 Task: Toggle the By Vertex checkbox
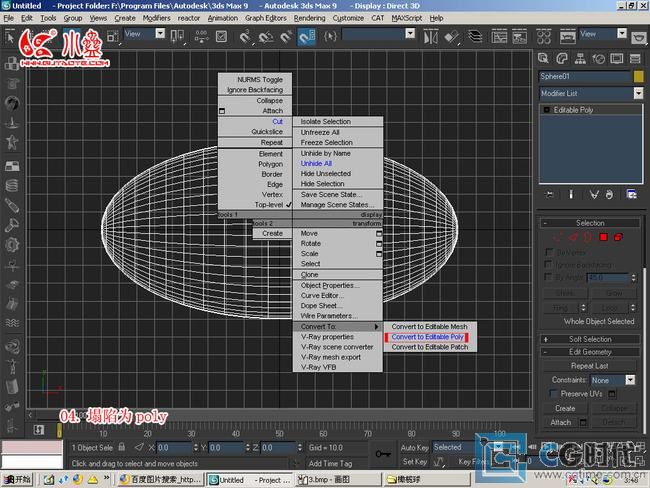[549, 252]
